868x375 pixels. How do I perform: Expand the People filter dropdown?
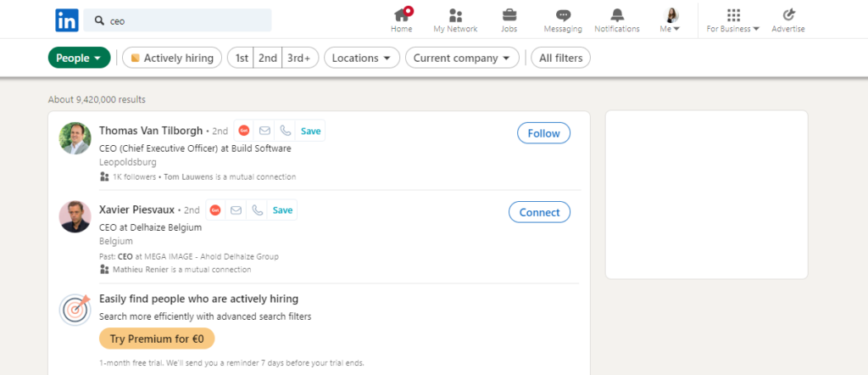(x=79, y=58)
